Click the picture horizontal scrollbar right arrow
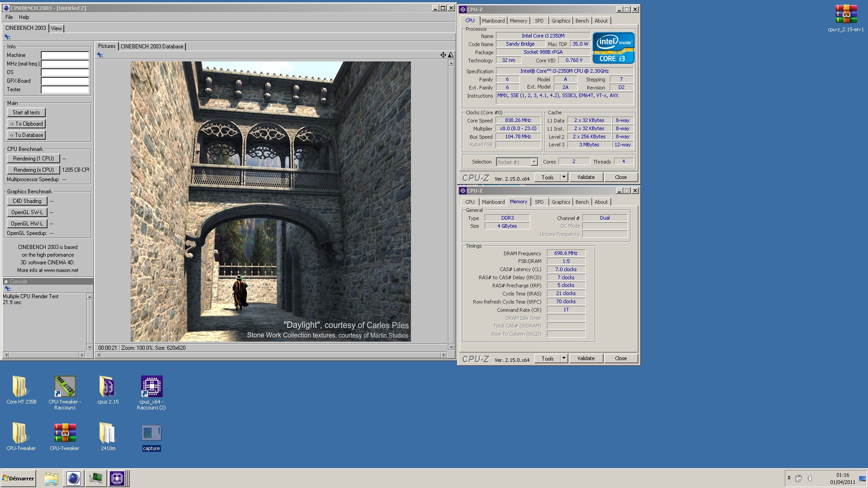The height and width of the screenshot is (488, 868). coord(443,355)
